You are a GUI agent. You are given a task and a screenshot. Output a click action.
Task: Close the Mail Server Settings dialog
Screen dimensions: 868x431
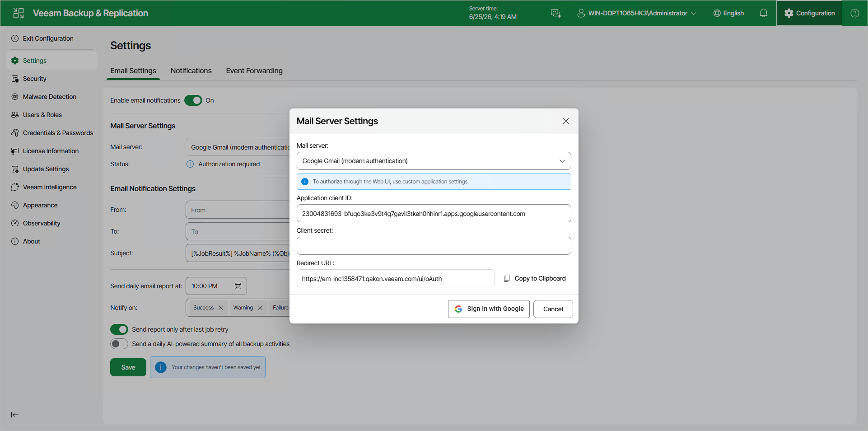coord(566,121)
